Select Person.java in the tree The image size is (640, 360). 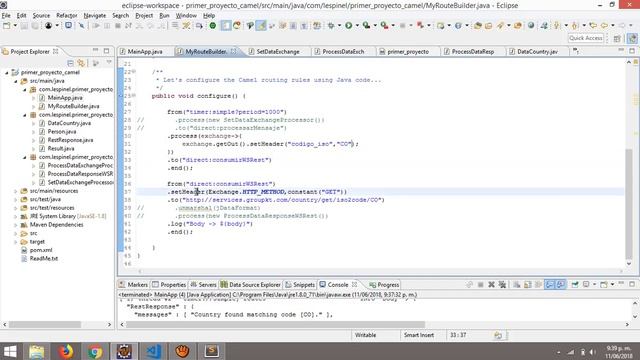(x=62, y=131)
